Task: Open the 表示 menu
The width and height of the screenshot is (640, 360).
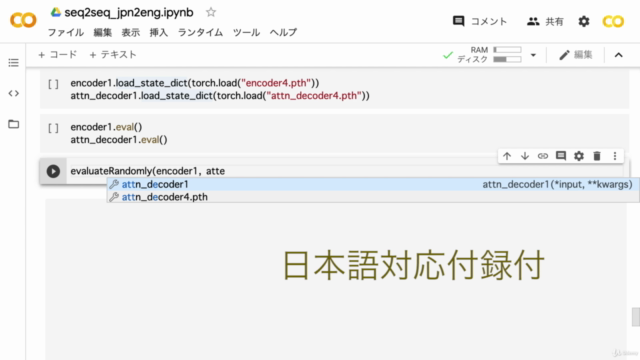Action: point(131,32)
